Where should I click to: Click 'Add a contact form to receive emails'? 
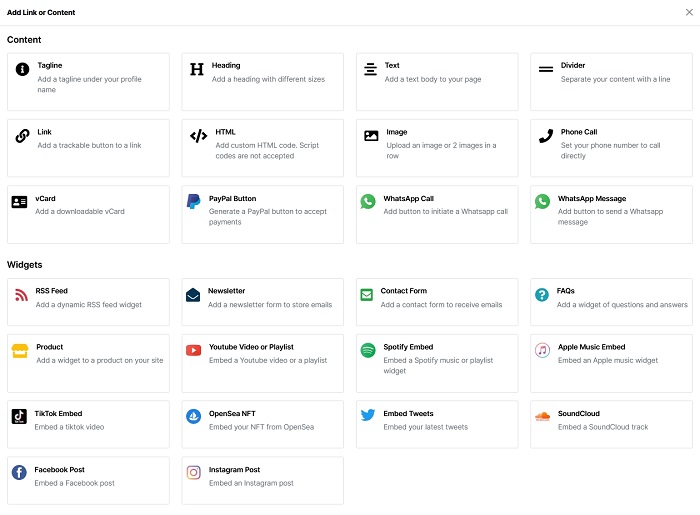[442, 305]
